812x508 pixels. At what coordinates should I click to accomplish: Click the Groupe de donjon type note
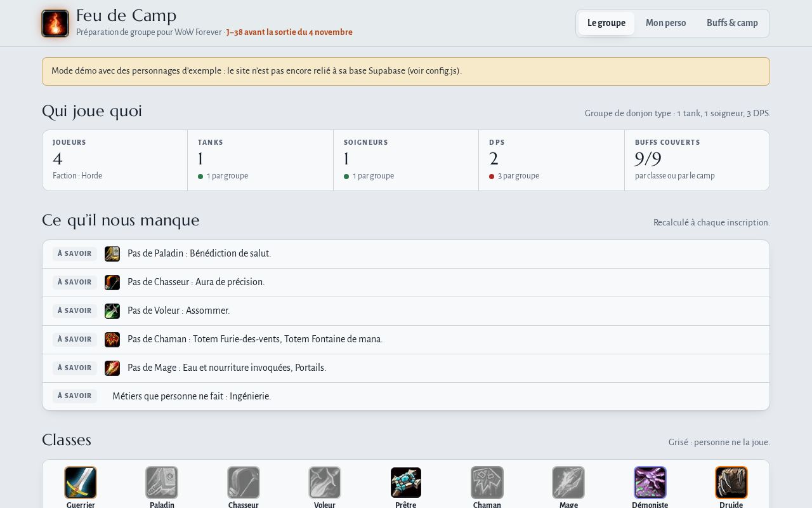click(678, 114)
